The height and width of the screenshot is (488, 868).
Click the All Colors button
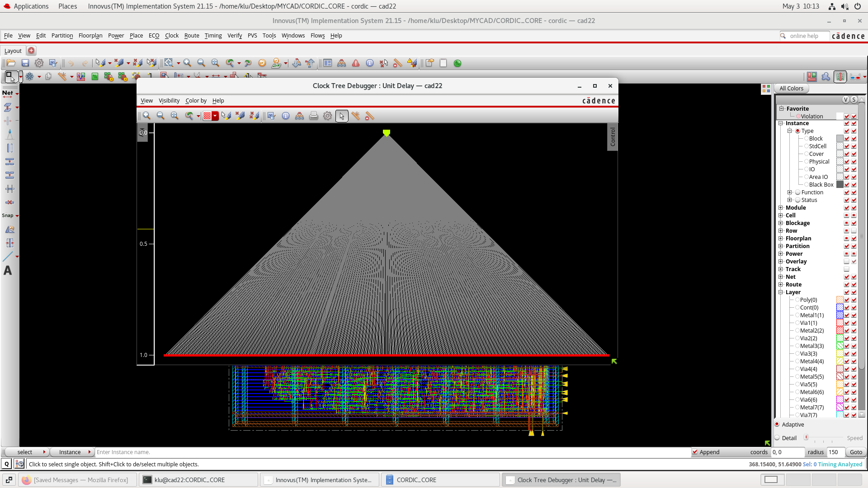[791, 89]
